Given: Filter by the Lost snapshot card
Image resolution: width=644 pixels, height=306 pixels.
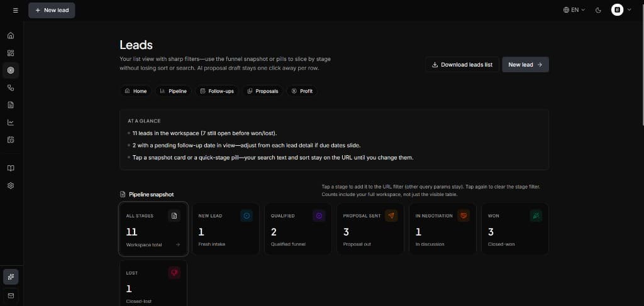Looking at the screenshot, I should [x=153, y=283].
